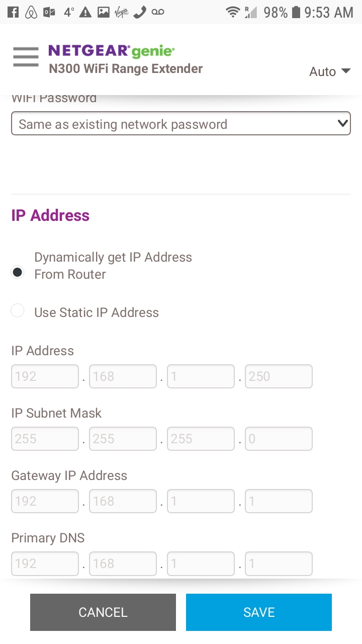Open the WiFi Password selection dropdown
This screenshot has width=362, height=644.
181,123
